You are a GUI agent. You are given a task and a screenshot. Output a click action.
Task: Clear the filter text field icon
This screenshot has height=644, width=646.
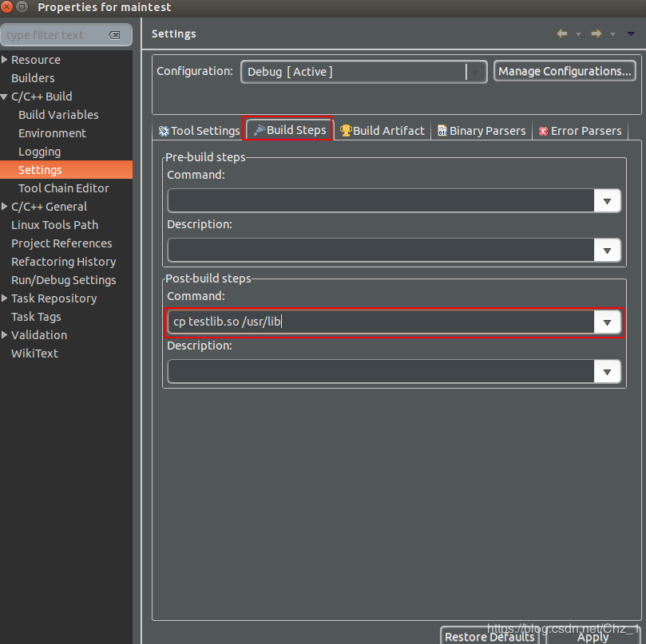(x=114, y=35)
